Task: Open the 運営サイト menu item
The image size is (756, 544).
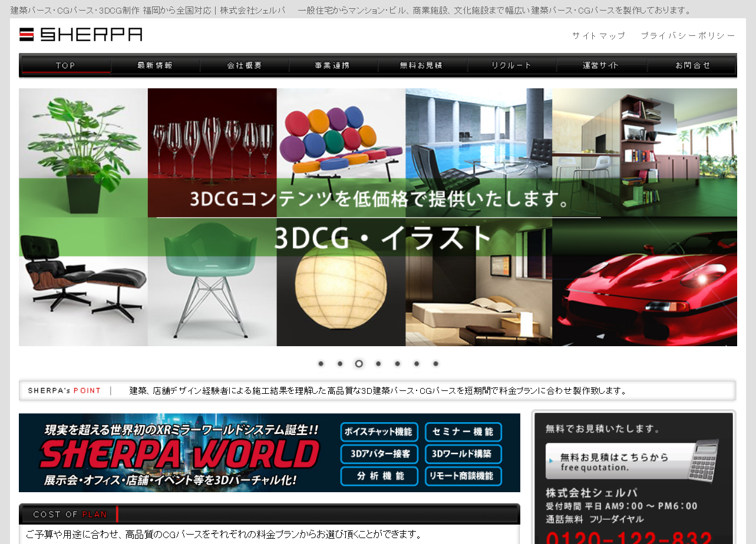Action: pyautogui.click(x=601, y=65)
